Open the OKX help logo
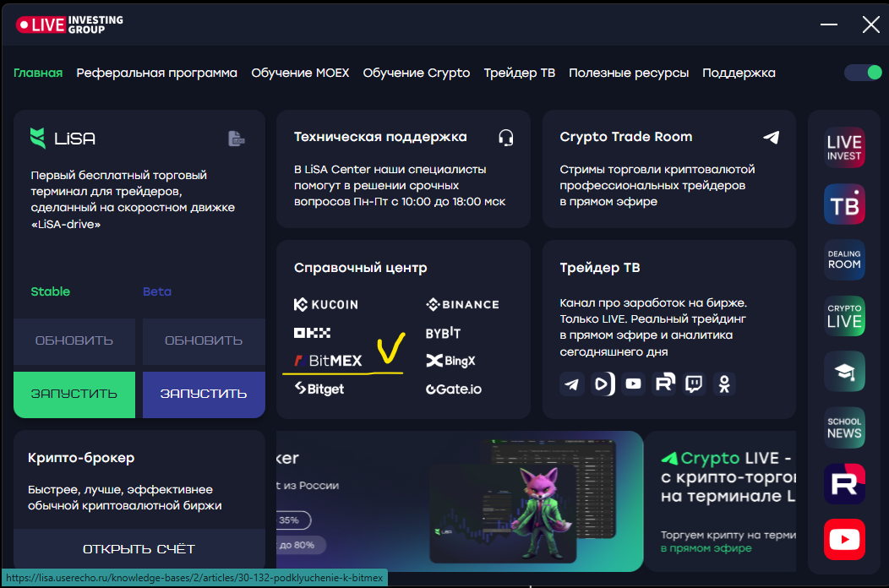Screen dimensions: 889x588 312,333
